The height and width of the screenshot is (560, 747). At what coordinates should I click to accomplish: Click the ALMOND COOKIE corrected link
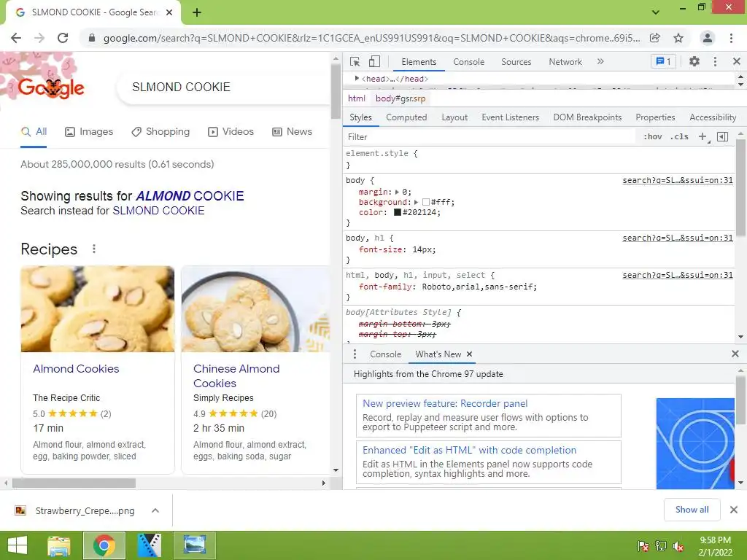pos(190,195)
